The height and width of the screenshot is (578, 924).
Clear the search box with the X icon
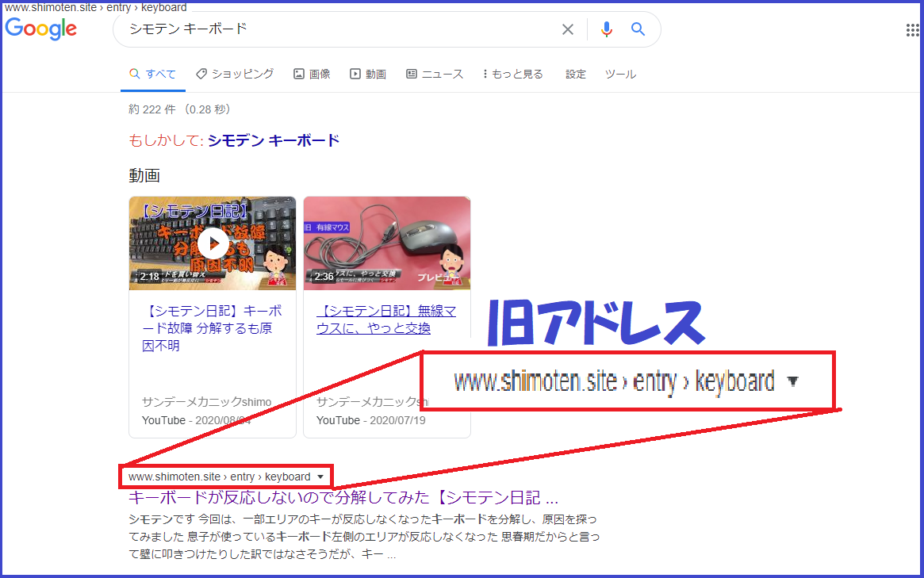(x=567, y=29)
